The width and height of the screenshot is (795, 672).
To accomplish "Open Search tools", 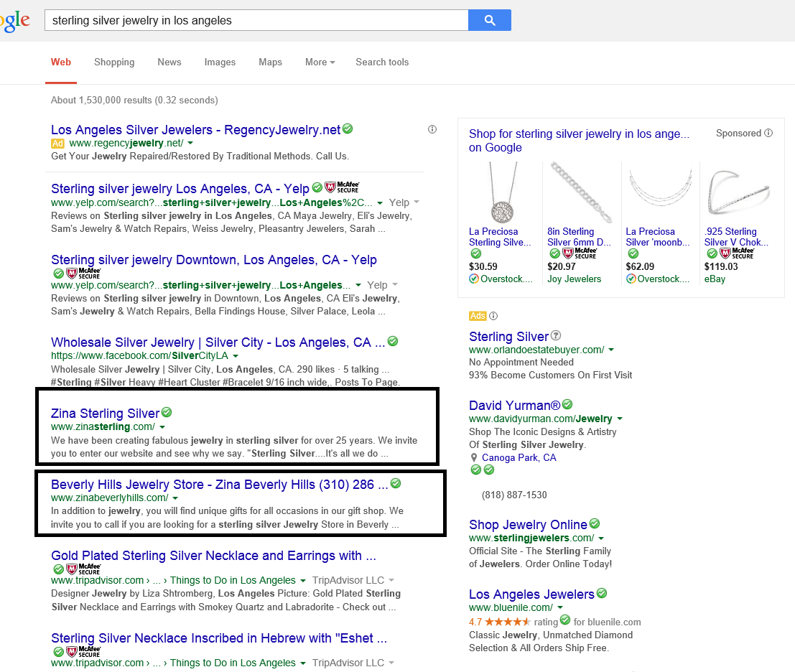I will point(382,62).
